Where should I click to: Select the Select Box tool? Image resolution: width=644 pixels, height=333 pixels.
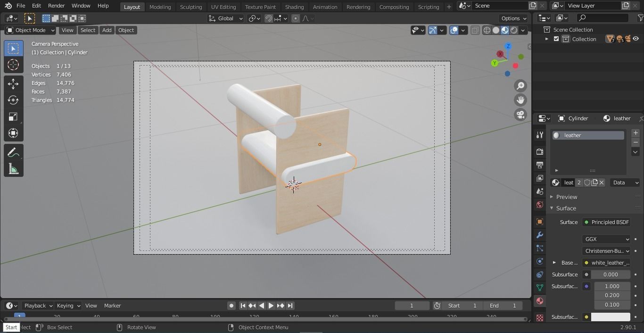point(13,49)
